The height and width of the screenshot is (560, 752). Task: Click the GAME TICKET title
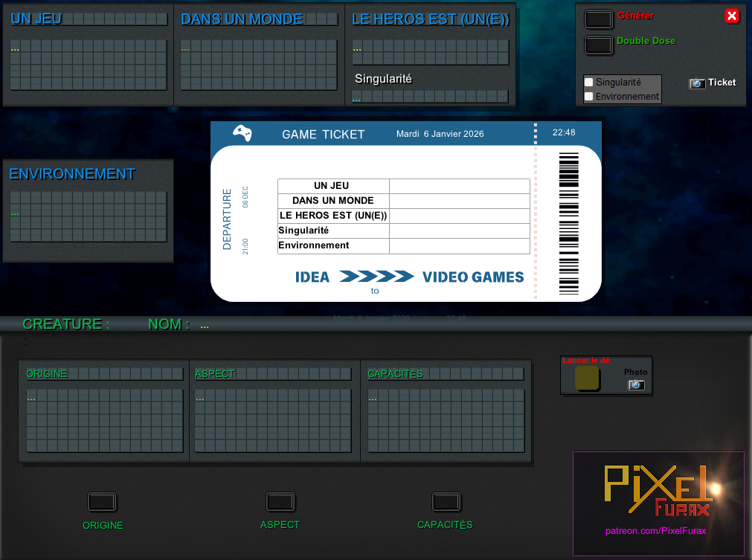coord(324,135)
